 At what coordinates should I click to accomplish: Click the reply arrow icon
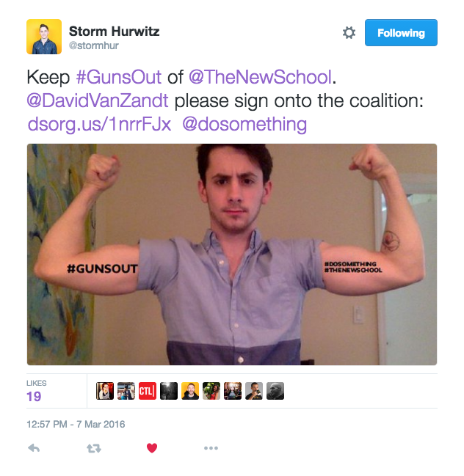[34, 448]
